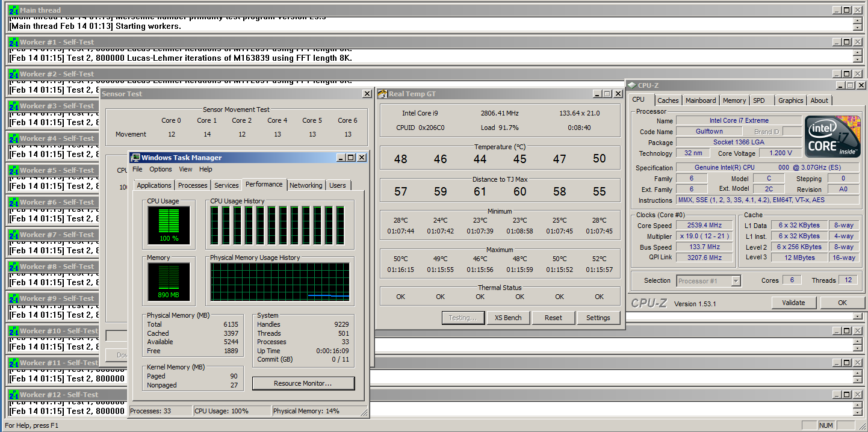Click scroll down arrow in Main thread window
The image size is (868, 432).
pyautogui.click(x=857, y=28)
